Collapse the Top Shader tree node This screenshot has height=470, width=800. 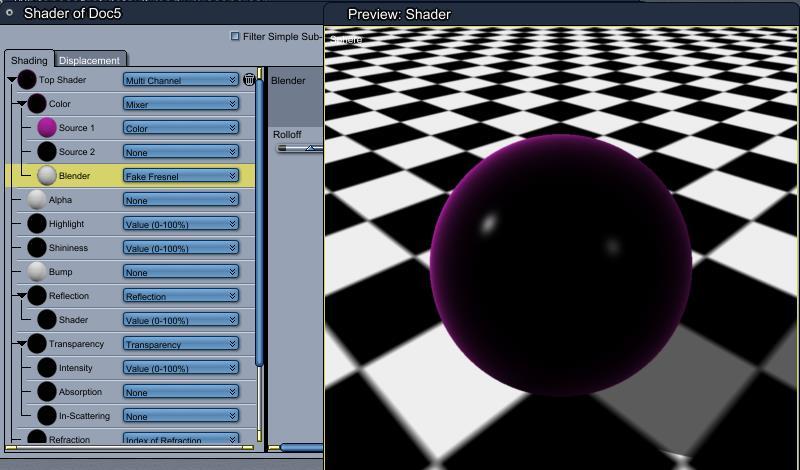click(12, 80)
